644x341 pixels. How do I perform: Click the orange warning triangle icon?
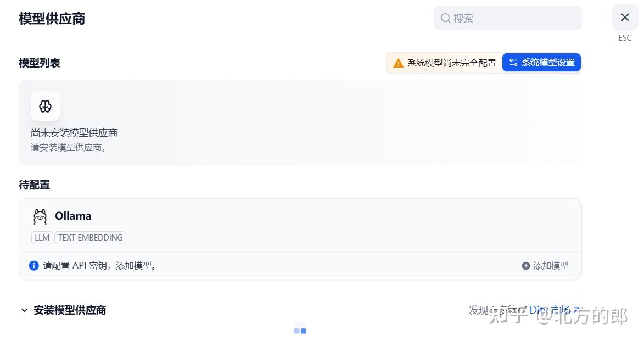pos(398,63)
